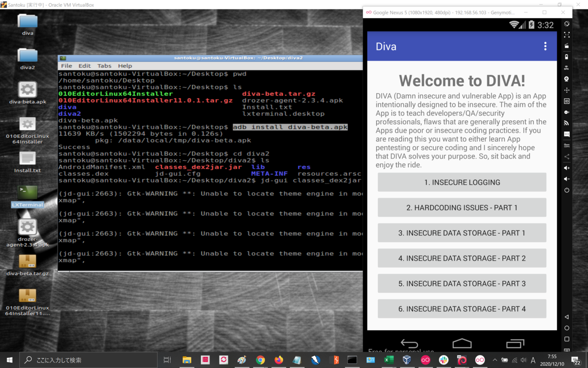Open the Tabs menu in LXTerminal
The height and width of the screenshot is (368, 588).
point(104,66)
